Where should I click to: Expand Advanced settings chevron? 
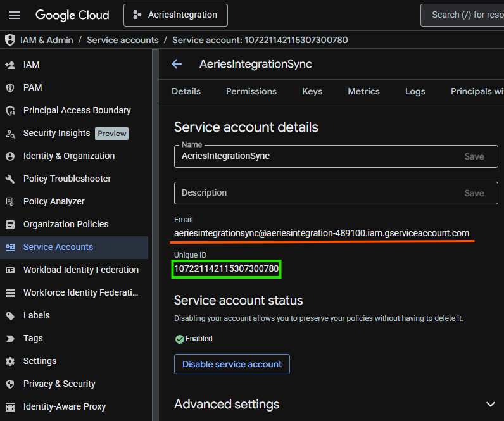491,405
